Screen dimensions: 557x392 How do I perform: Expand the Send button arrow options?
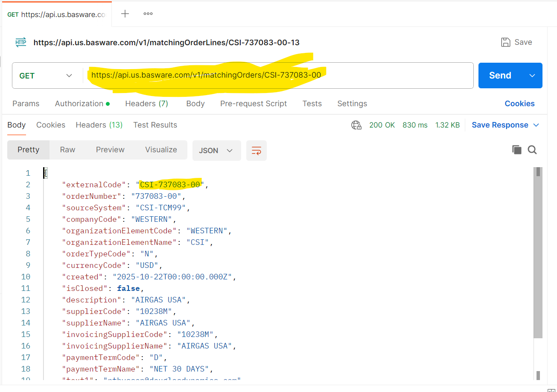click(x=532, y=75)
